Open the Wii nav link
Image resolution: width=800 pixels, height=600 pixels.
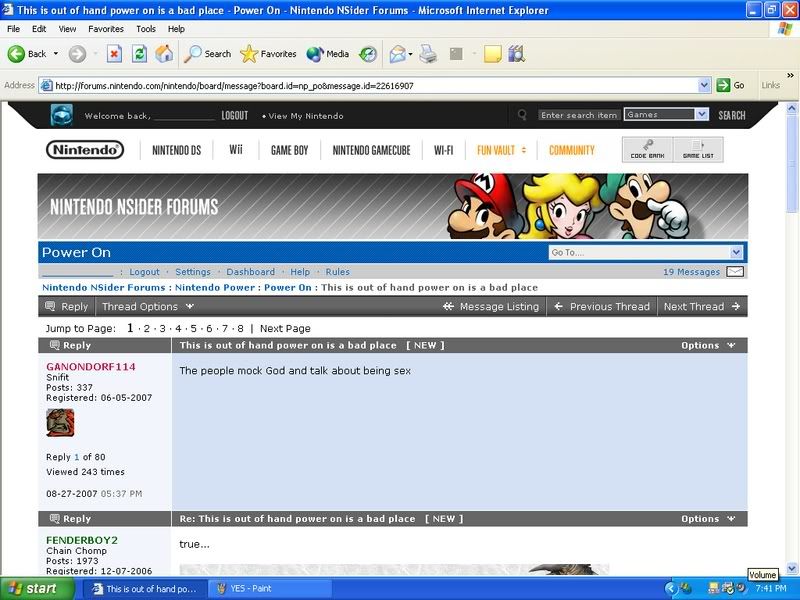tap(236, 149)
